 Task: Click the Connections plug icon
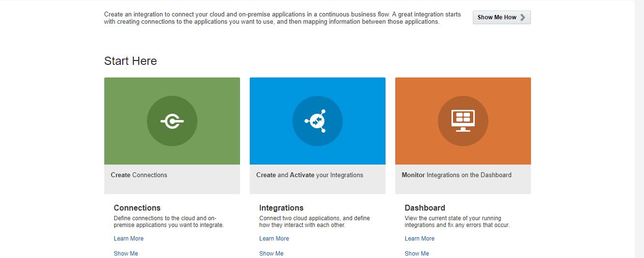(172, 121)
